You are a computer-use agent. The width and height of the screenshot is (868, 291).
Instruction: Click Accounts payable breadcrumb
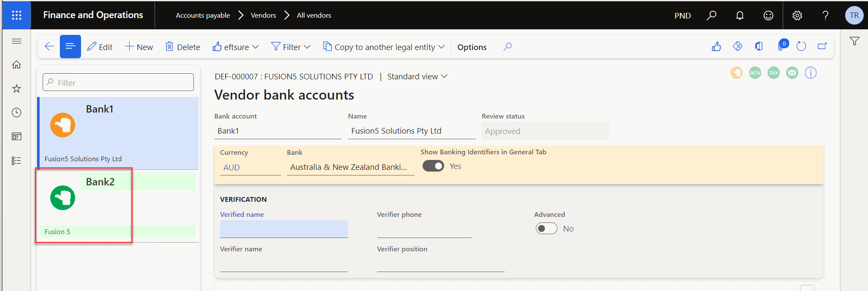point(203,16)
